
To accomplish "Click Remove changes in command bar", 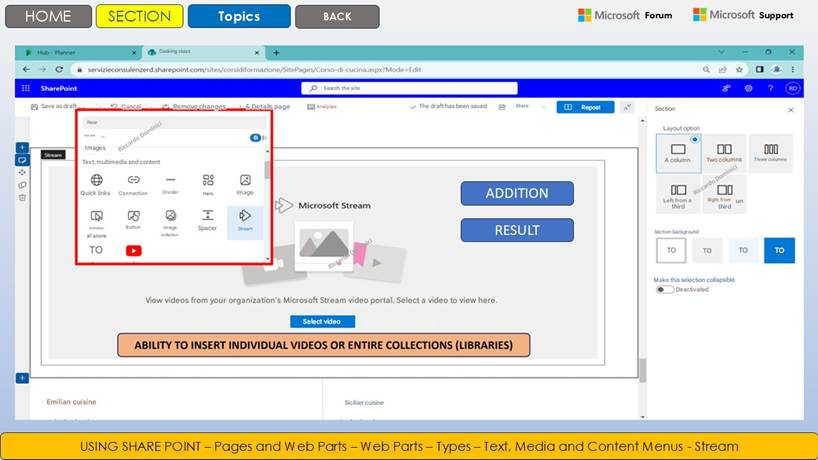I will point(194,106).
